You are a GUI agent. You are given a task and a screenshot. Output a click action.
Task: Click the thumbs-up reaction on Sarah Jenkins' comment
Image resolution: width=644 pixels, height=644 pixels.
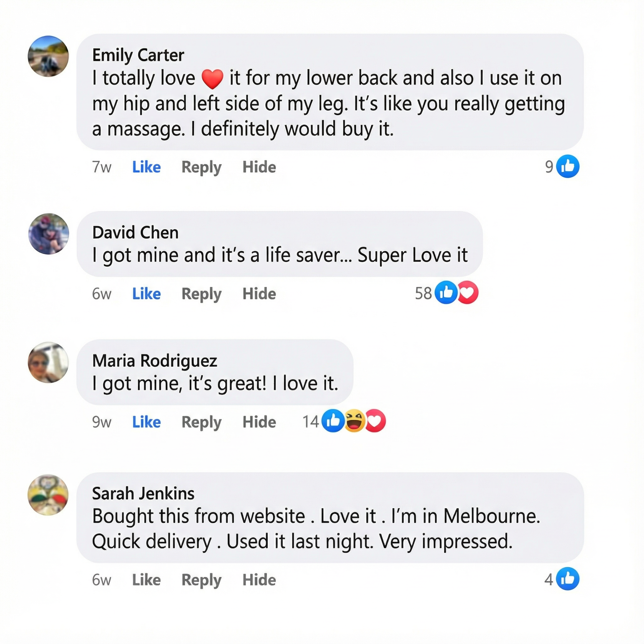click(x=568, y=579)
